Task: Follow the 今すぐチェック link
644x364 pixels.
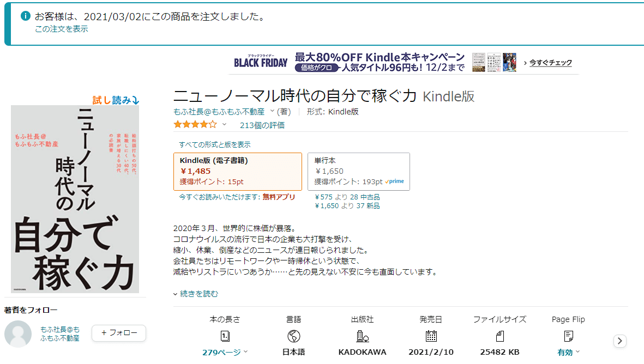Action: [x=550, y=63]
